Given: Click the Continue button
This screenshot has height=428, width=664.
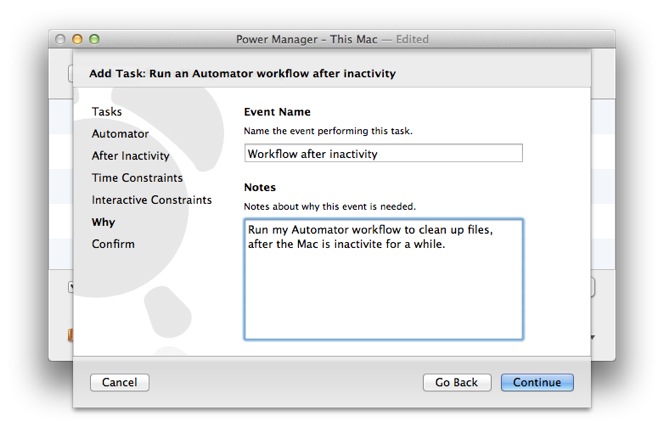Looking at the screenshot, I should tap(537, 382).
